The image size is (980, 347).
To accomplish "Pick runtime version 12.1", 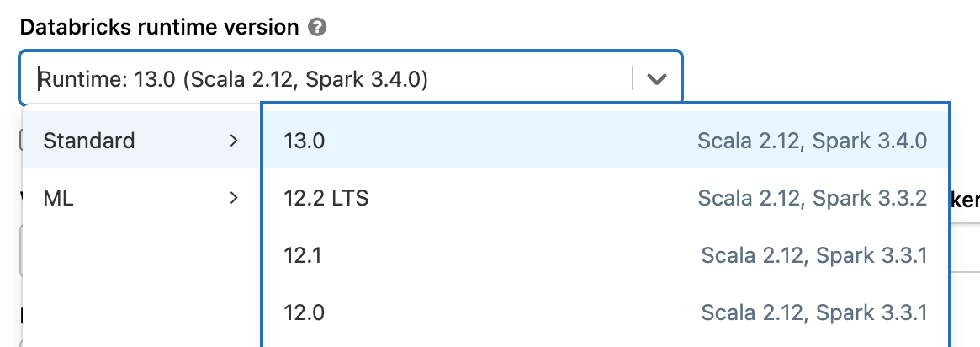I will pyautogui.click(x=303, y=256).
